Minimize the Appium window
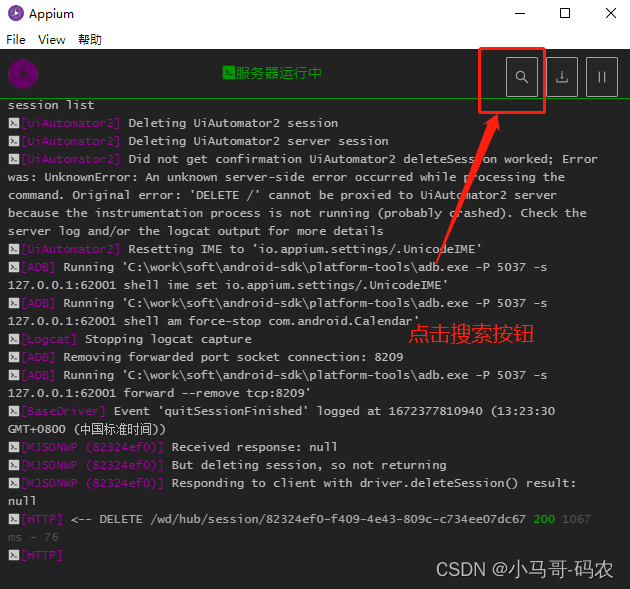This screenshot has height=589, width=630. pos(520,13)
